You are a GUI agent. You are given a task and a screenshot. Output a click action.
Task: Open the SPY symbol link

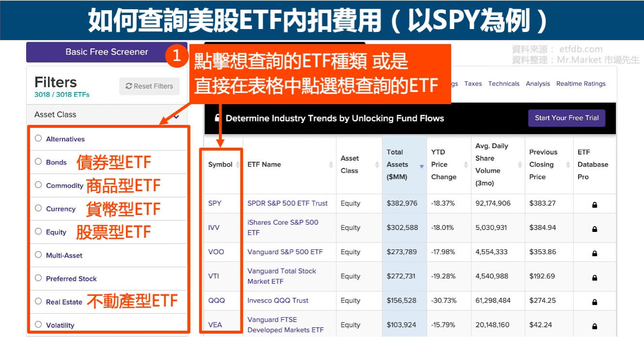[x=215, y=203]
